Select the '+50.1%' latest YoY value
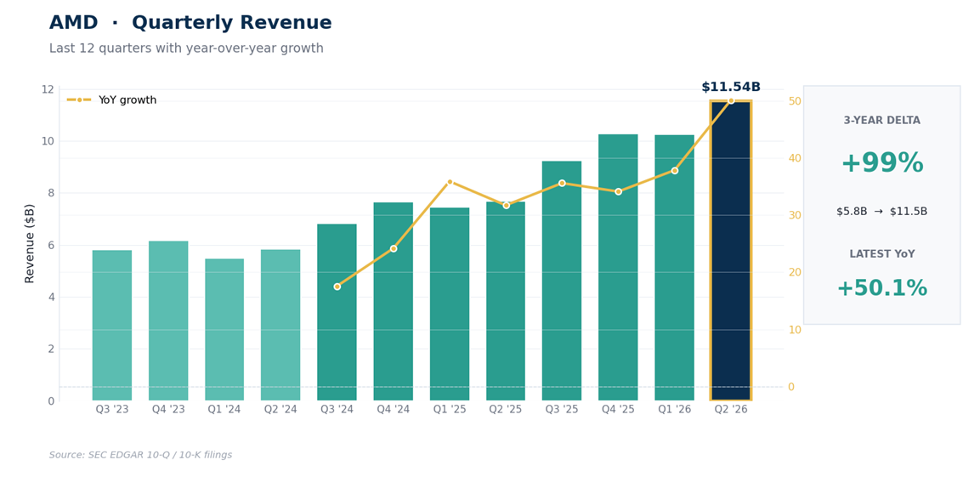Screen dimensions: 980x477 (x=882, y=288)
